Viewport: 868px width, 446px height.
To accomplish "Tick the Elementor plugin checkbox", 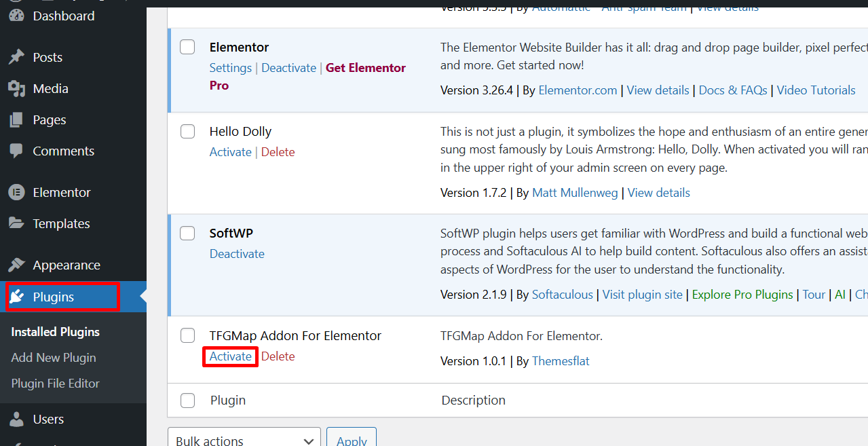I will 187,47.
